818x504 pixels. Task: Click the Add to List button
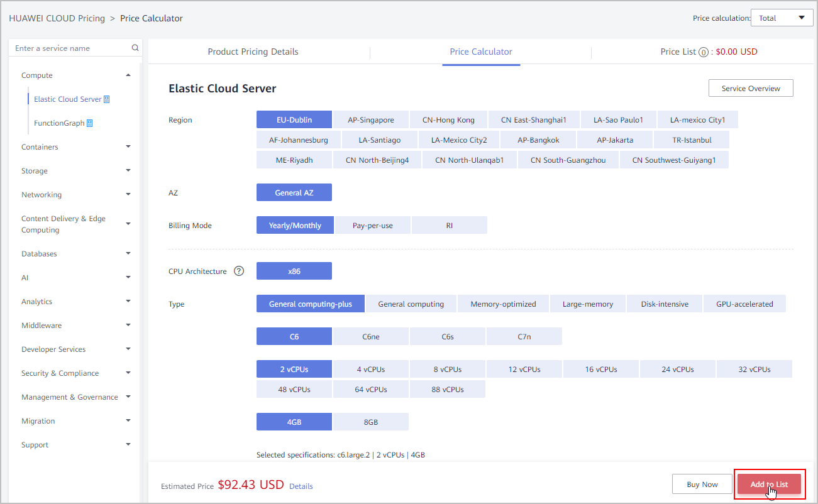coord(769,485)
